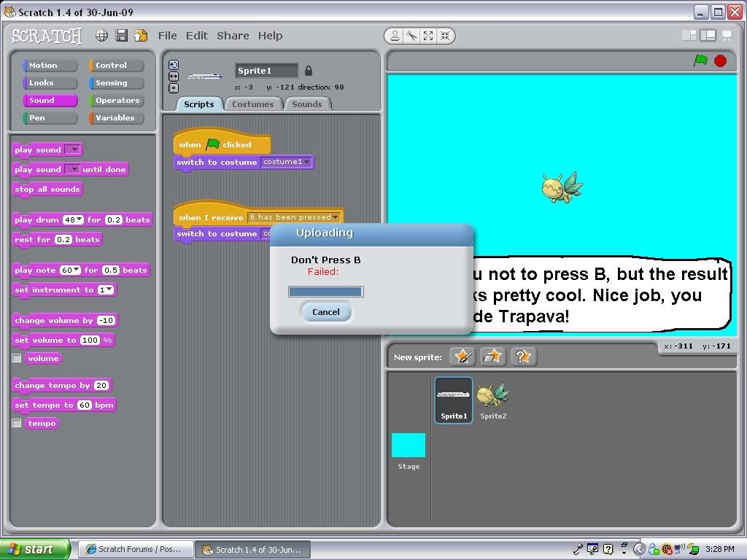The width and height of the screenshot is (747, 560).
Task: Select the stamp duplicate tool
Action: coord(394,35)
